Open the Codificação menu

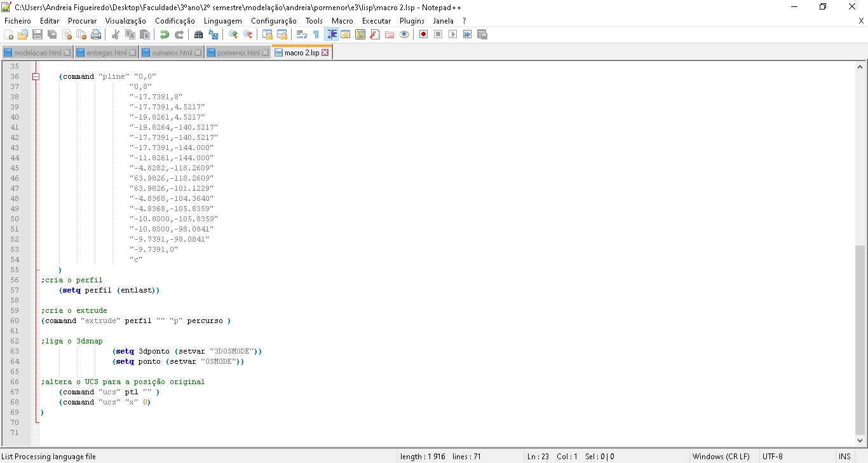pos(175,21)
